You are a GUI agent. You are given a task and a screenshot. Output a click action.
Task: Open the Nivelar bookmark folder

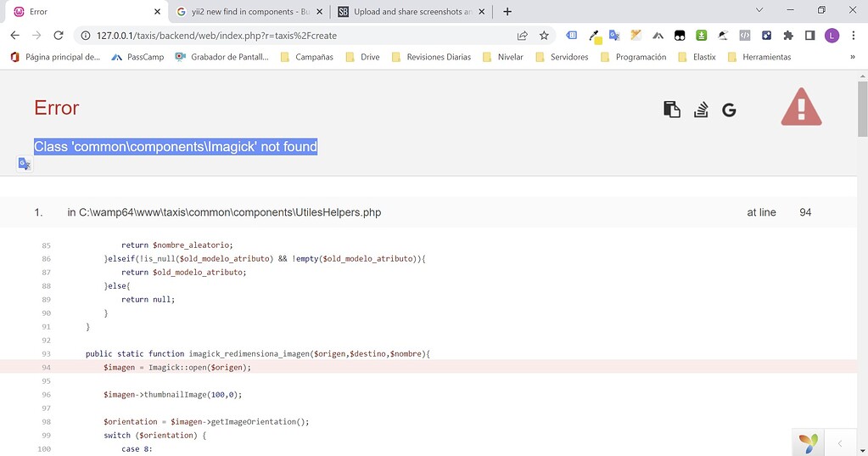pyautogui.click(x=503, y=57)
